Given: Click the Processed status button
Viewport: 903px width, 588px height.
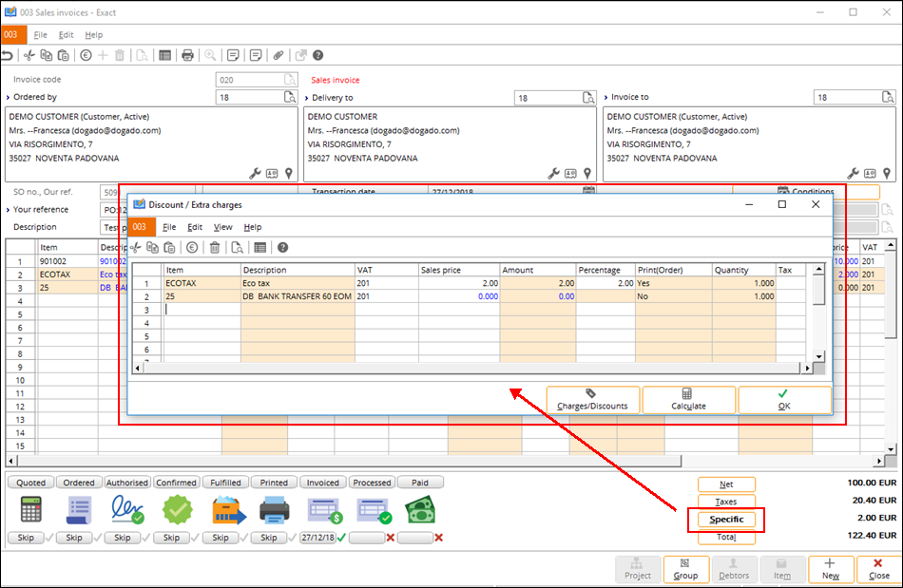Looking at the screenshot, I should (372, 483).
